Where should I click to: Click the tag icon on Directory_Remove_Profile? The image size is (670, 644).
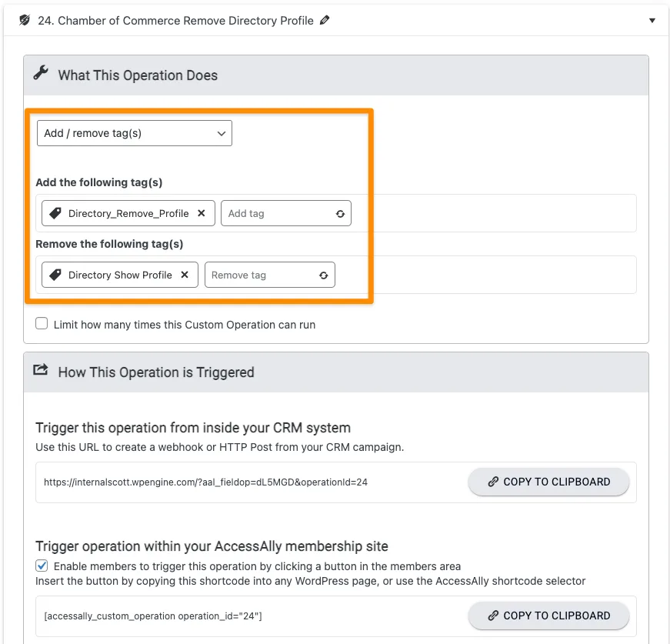tap(55, 213)
